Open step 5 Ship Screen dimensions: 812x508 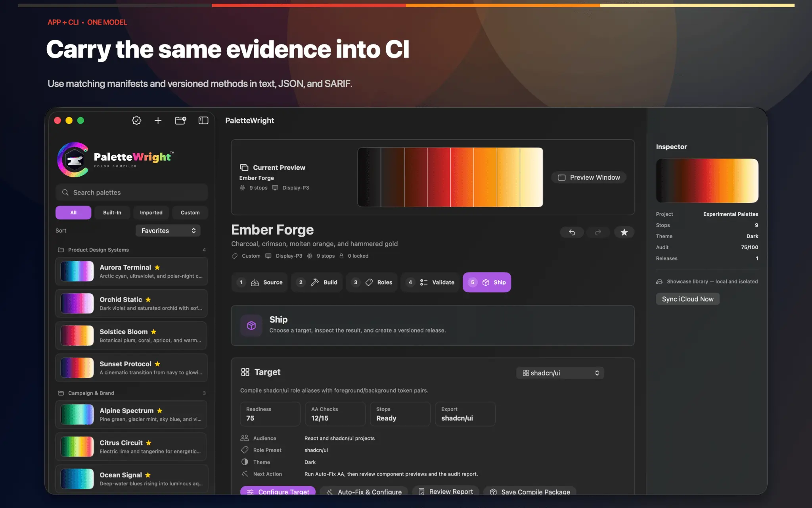[x=487, y=282]
